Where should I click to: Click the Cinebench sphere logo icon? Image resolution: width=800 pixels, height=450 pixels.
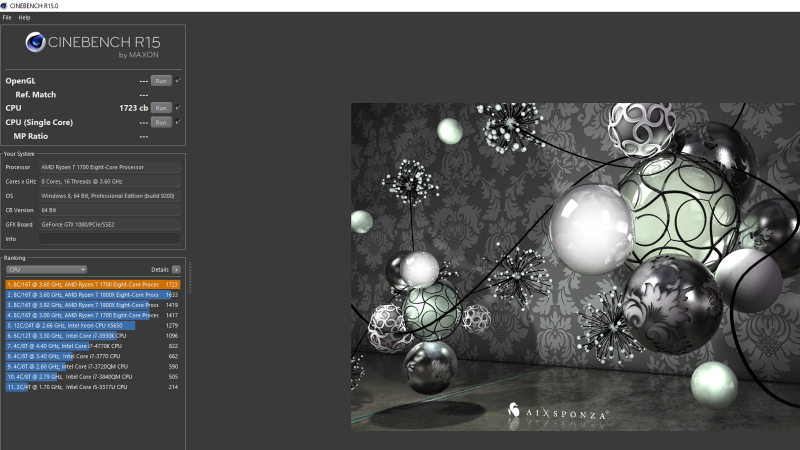[37, 43]
